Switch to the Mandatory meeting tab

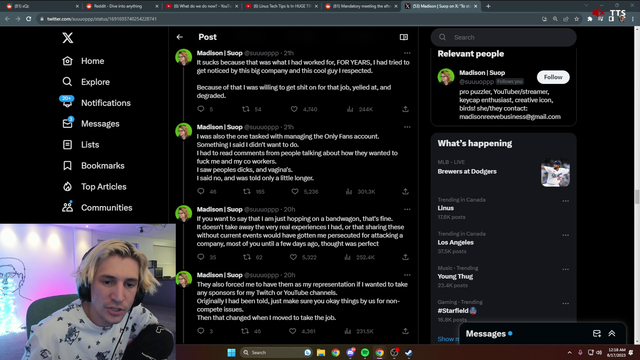pyautogui.click(x=360, y=6)
